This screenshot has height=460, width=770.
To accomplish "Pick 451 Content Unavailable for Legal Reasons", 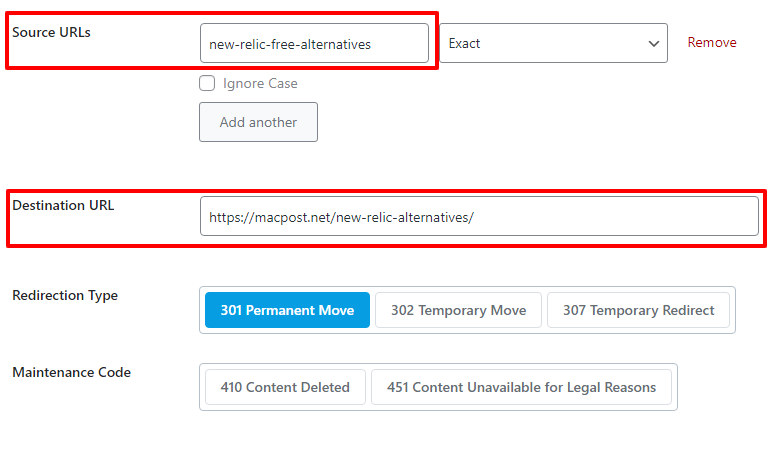I will point(523,387).
